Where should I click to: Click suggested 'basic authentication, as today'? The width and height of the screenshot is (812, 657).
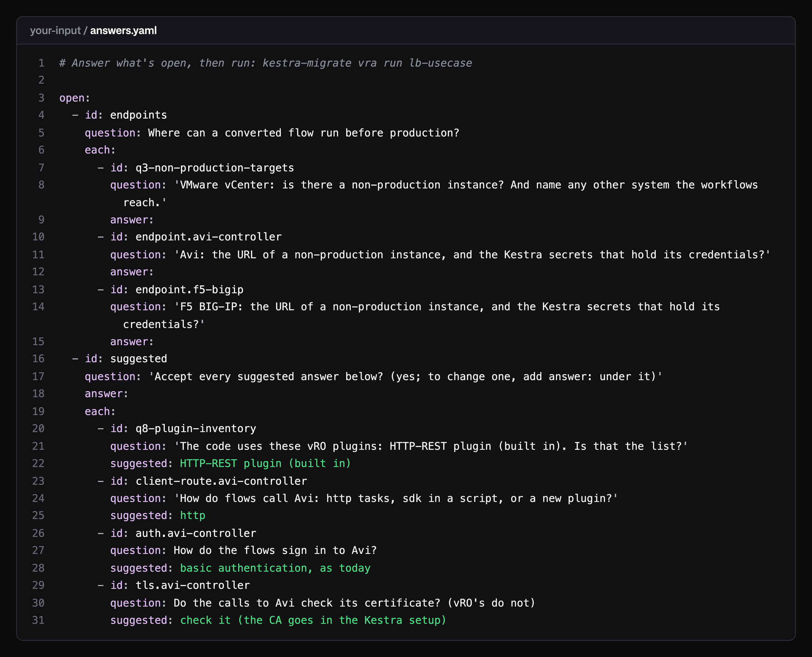click(x=275, y=568)
